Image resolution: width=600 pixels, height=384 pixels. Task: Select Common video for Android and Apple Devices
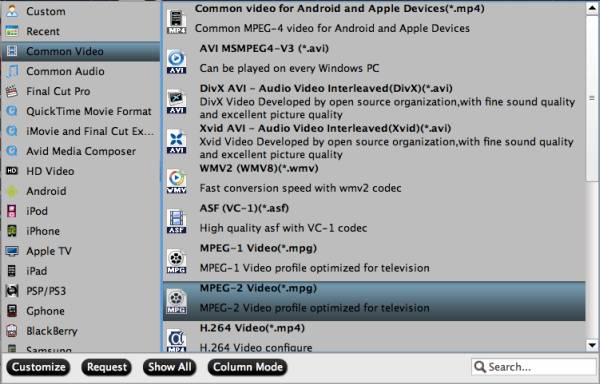[x=374, y=22]
